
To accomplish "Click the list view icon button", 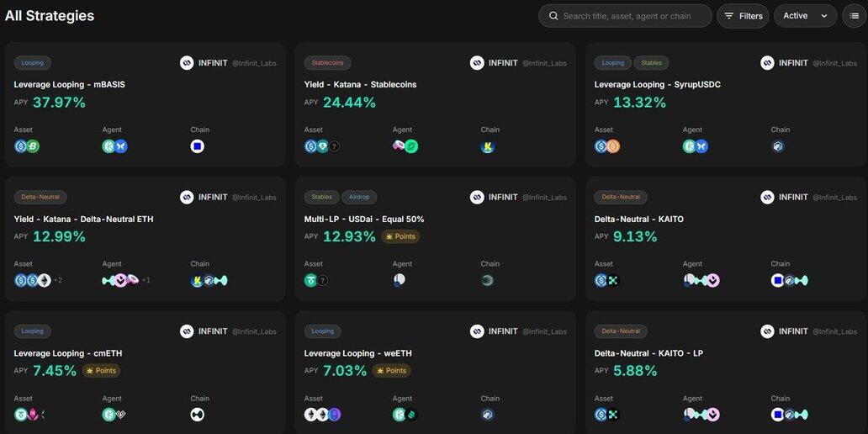I will 852,16.
